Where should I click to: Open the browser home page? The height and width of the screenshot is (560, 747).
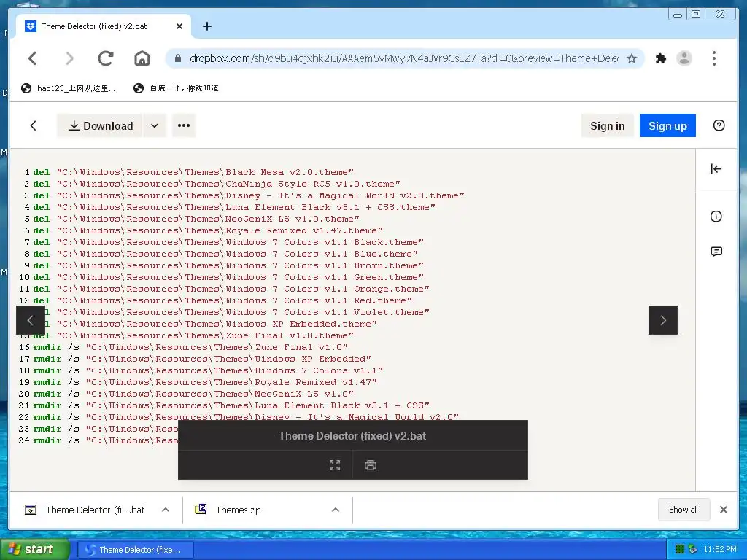pyautogui.click(x=142, y=58)
